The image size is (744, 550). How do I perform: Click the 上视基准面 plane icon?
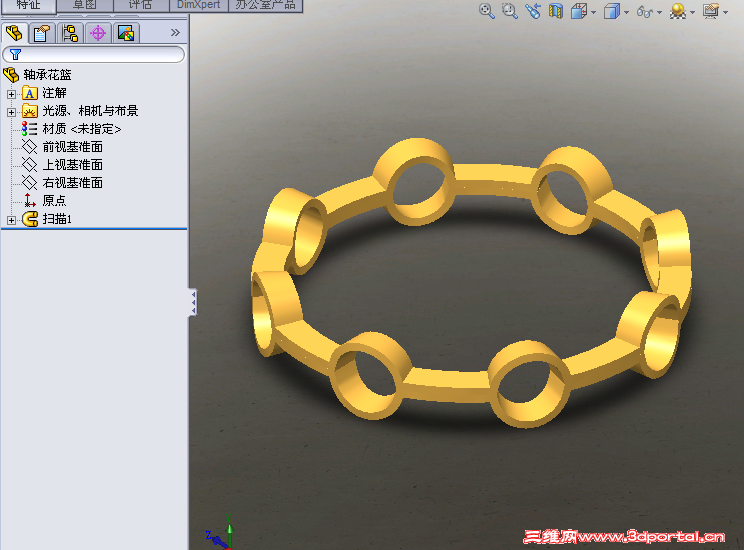coord(29,165)
